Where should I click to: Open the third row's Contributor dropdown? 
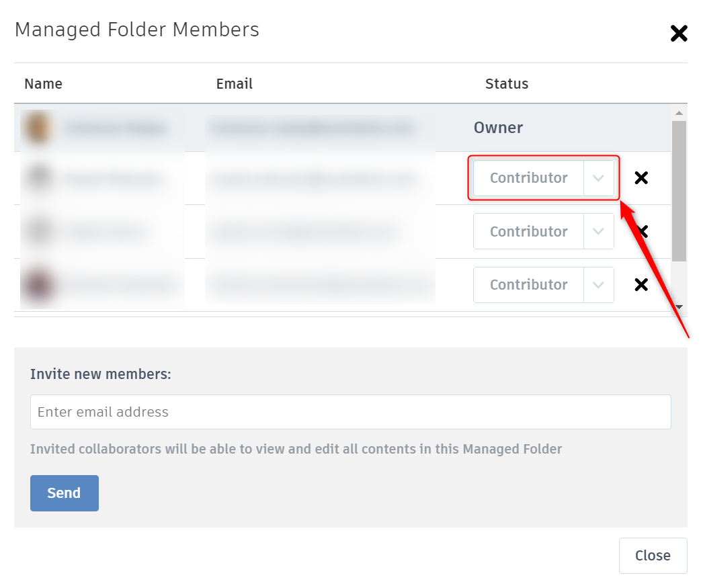tap(543, 231)
